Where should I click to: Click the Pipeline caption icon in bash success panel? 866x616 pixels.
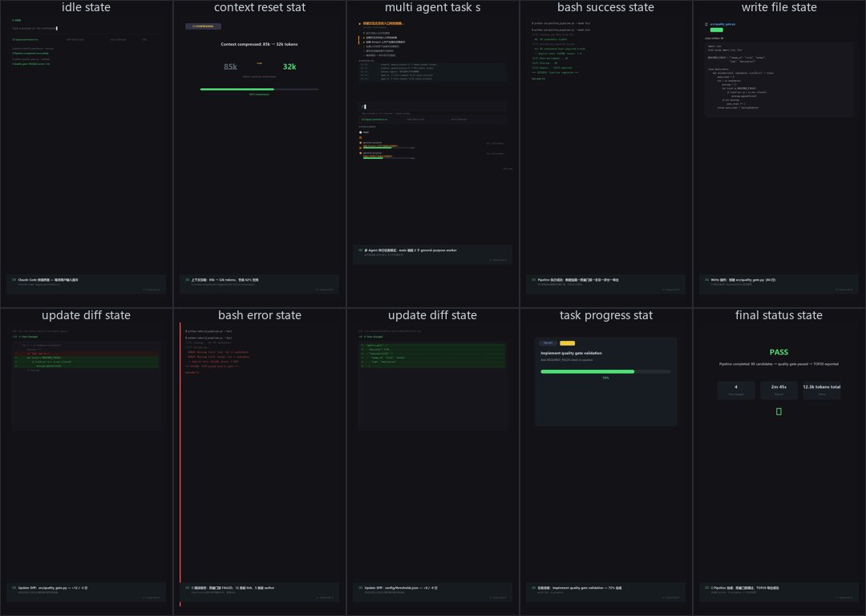533,280
